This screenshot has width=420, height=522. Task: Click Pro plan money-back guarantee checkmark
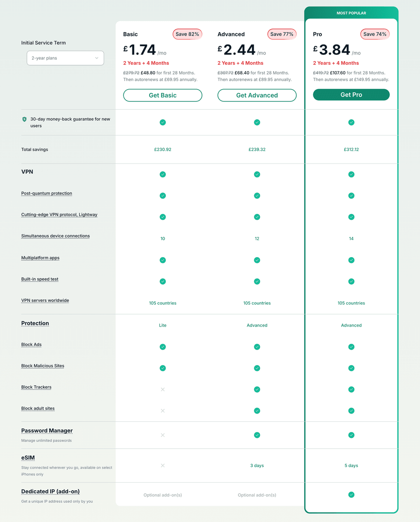pos(351,122)
